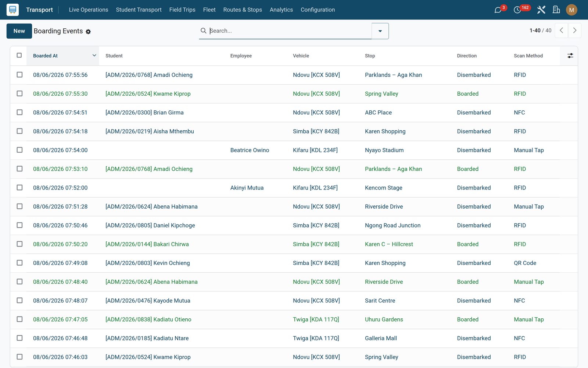Open the Transport app home icon
Viewport: 588px width, 368px height.
click(12, 10)
